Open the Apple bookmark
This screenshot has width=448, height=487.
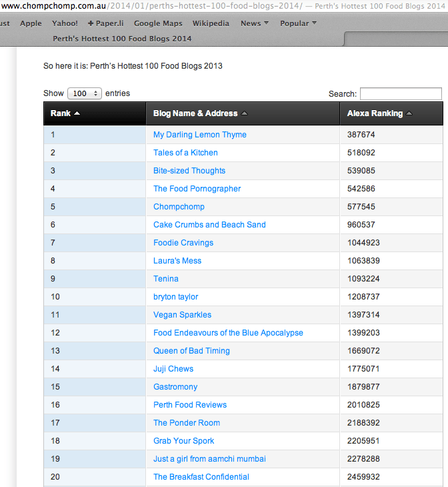31,23
